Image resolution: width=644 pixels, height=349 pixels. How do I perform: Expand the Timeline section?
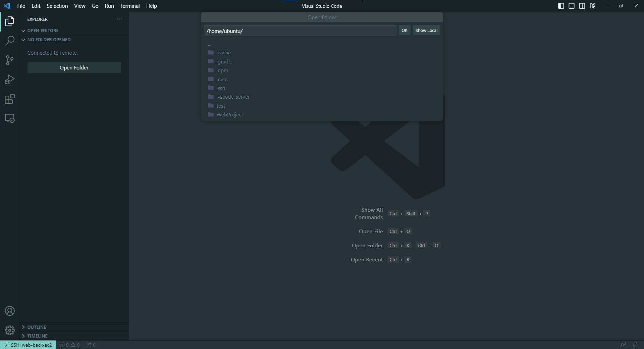(74, 336)
